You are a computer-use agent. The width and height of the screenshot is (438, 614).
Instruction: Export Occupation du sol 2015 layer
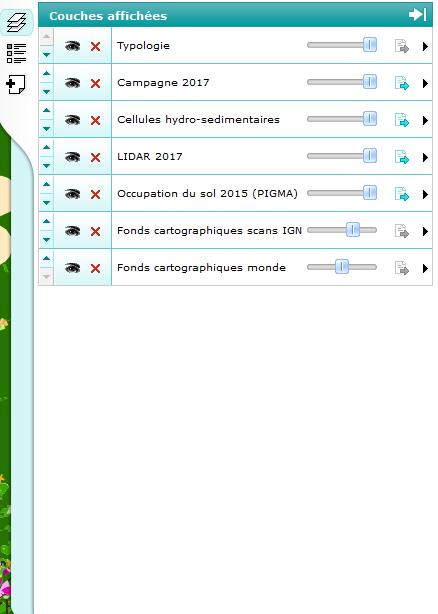(402, 194)
